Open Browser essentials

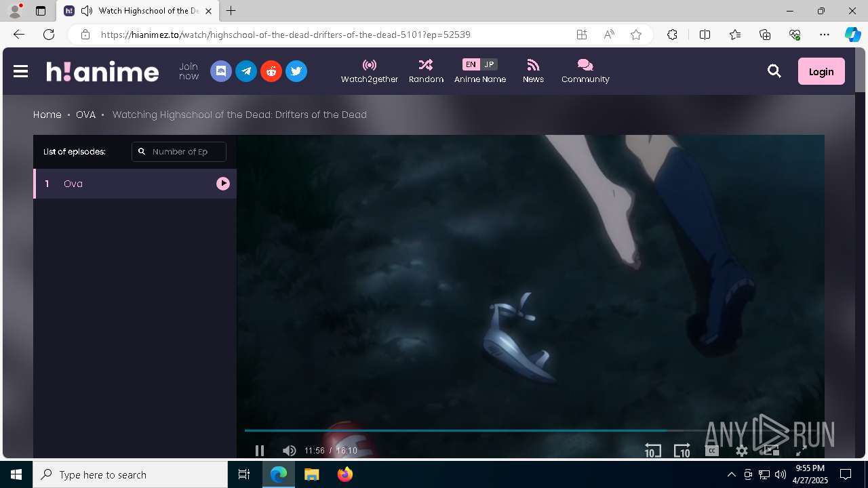795,35
